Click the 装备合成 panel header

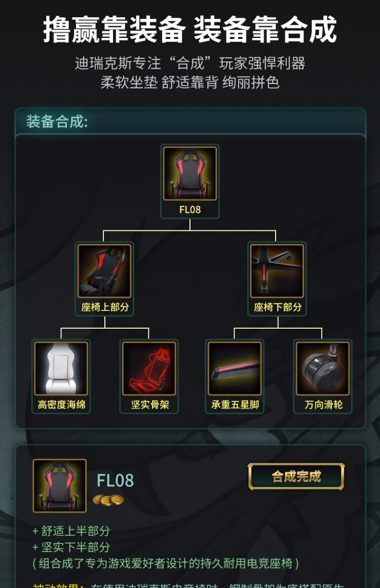190,122
